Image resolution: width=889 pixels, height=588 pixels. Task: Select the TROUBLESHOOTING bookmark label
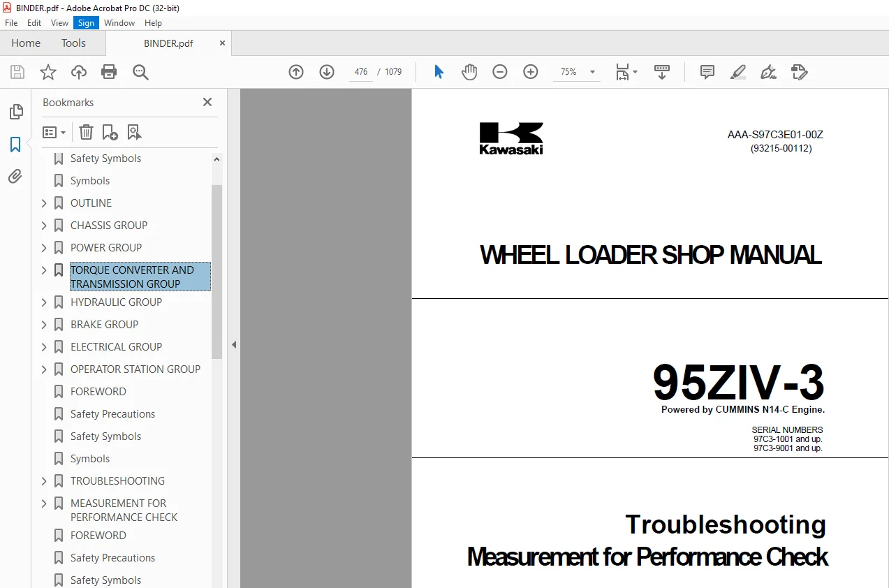point(117,481)
